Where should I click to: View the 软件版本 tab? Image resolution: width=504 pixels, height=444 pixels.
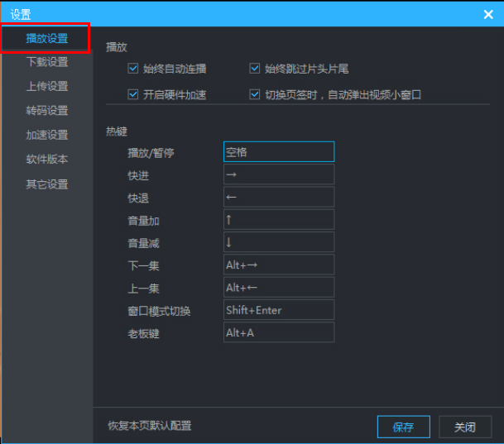46,159
